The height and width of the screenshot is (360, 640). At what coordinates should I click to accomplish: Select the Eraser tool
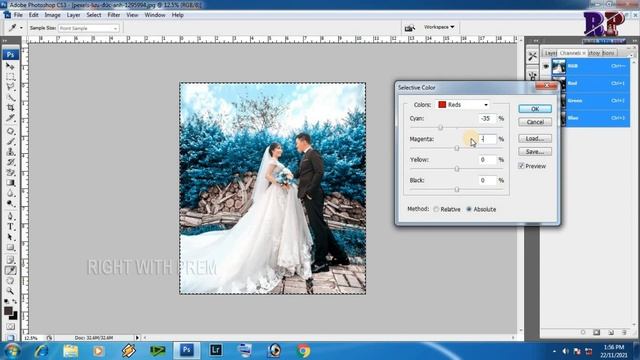pos(10,172)
